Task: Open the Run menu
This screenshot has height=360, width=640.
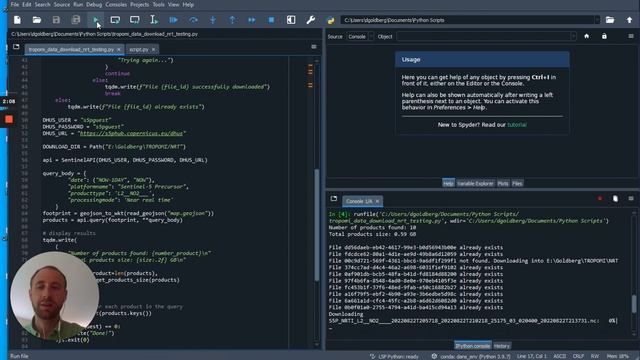Action: tap(78, 4)
